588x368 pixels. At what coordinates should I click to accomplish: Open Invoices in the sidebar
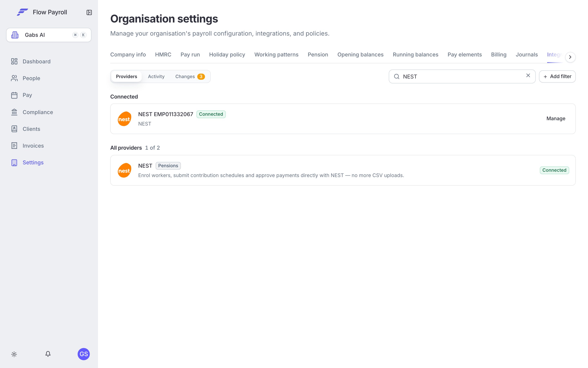[27, 146]
